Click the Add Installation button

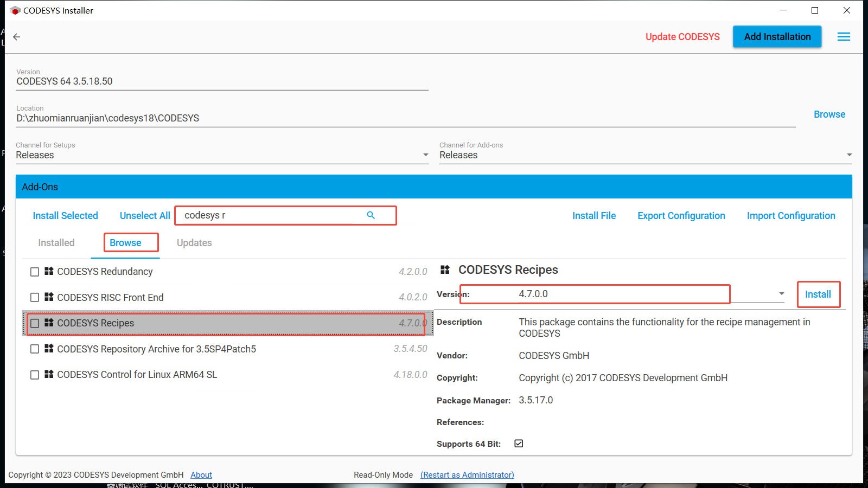tap(777, 37)
